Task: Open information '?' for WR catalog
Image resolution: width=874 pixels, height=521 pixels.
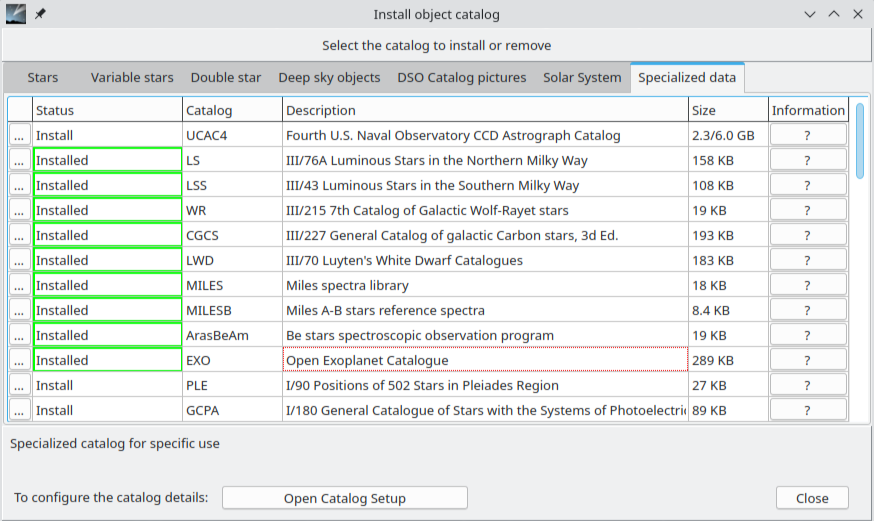Action: (x=808, y=211)
